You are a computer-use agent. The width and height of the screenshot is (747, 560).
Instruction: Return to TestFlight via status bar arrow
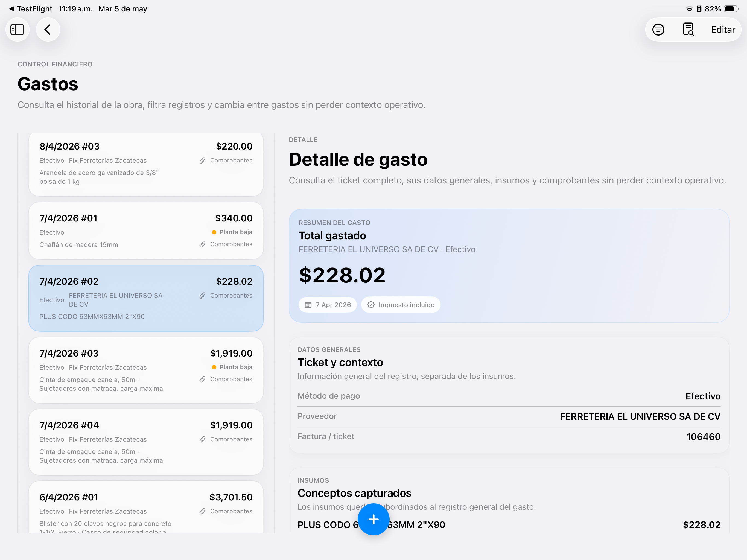click(30, 9)
